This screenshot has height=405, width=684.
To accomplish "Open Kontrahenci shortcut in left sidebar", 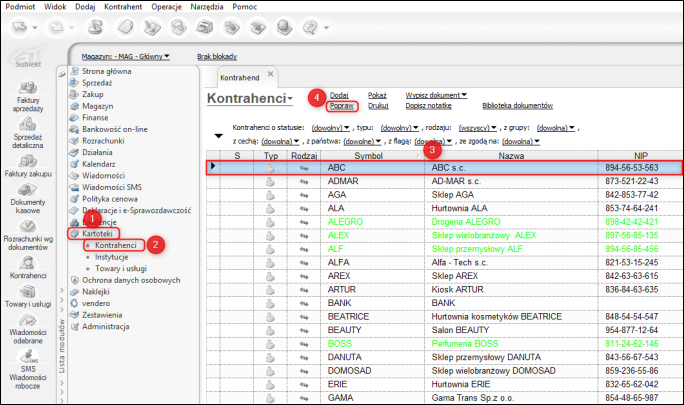I will coord(28,268).
